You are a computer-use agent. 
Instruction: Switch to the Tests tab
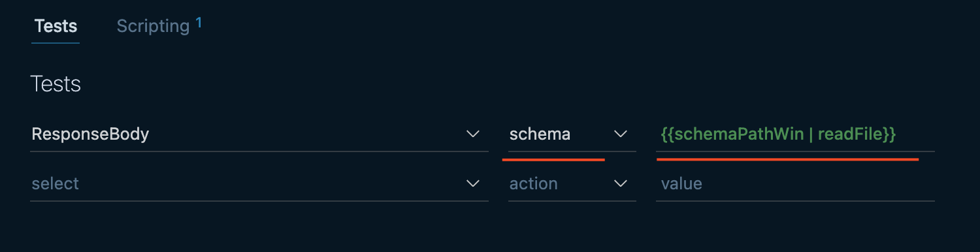pos(56,26)
